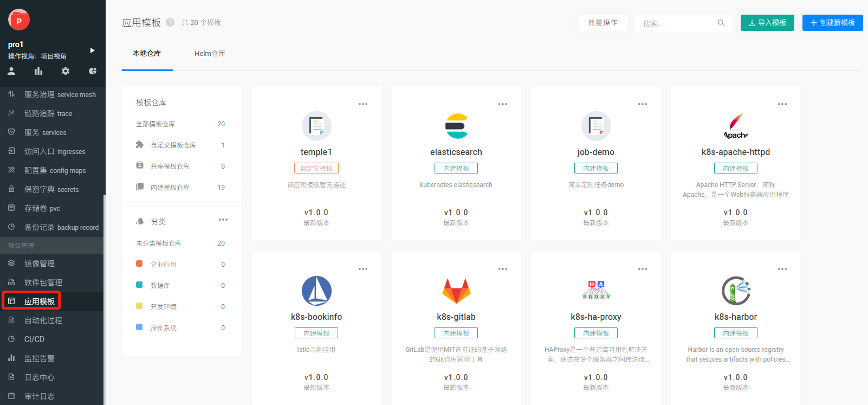Click the help question mark beside 应用模板
868x405 pixels.
pyautogui.click(x=170, y=22)
